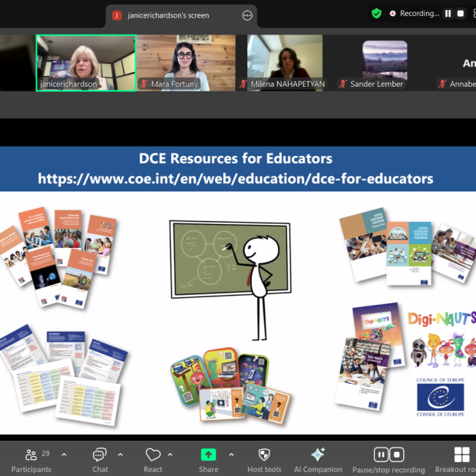Launch the AI Companion
Image resolution: width=476 pixels, height=476 pixels.
pos(317,455)
